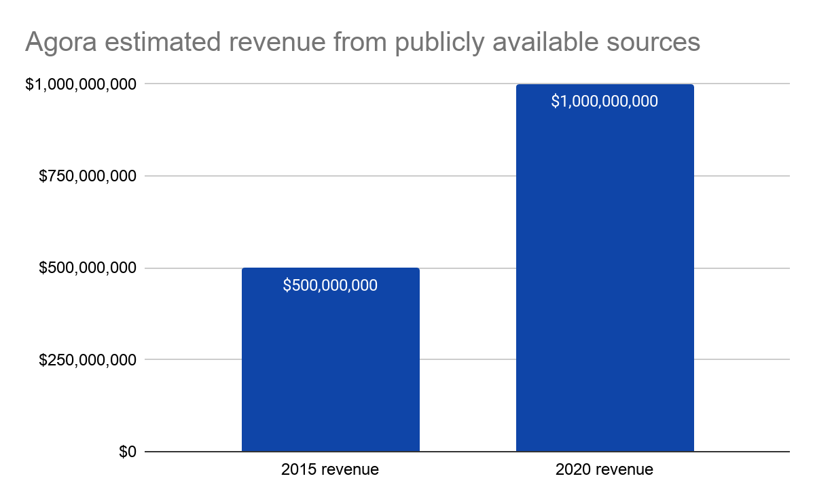Click the $1,000,000,000 y-axis label
The height and width of the screenshot is (504, 815).
point(81,84)
